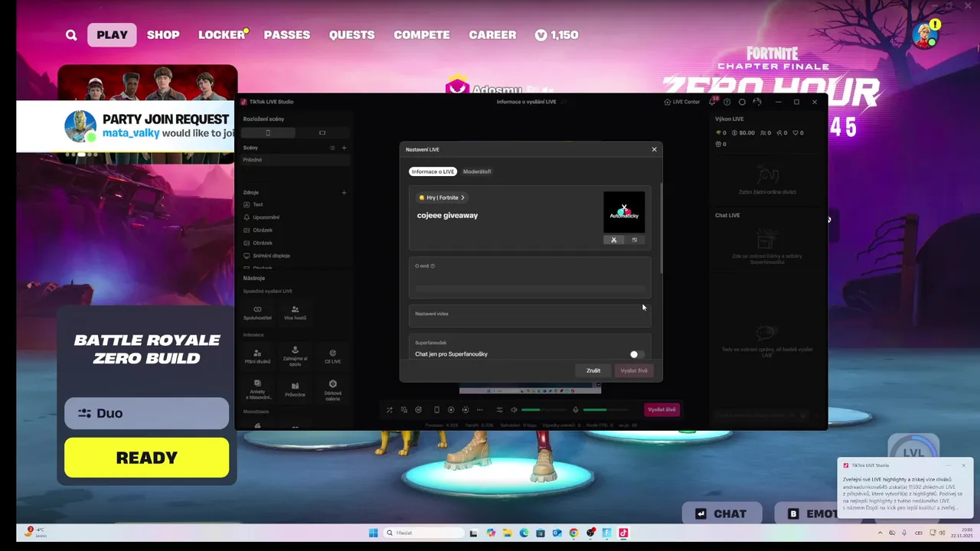Add a new source next to Zdroje

(x=344, y=193)
